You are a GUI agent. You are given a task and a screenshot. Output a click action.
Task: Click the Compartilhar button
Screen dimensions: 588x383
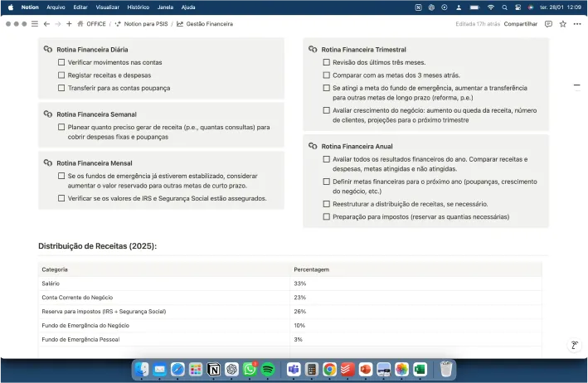(x=521, y=24)
